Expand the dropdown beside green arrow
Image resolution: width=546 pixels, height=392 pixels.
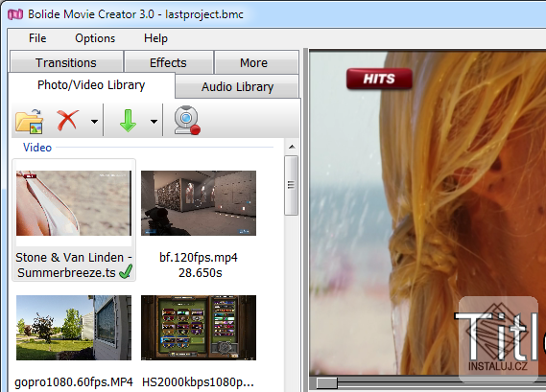click(154, 122)
